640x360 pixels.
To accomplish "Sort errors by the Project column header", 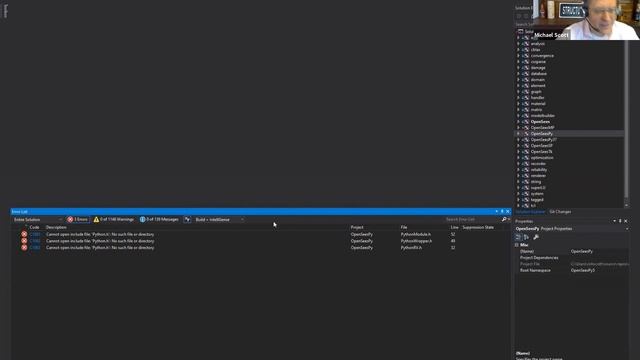I will point(357,227).
